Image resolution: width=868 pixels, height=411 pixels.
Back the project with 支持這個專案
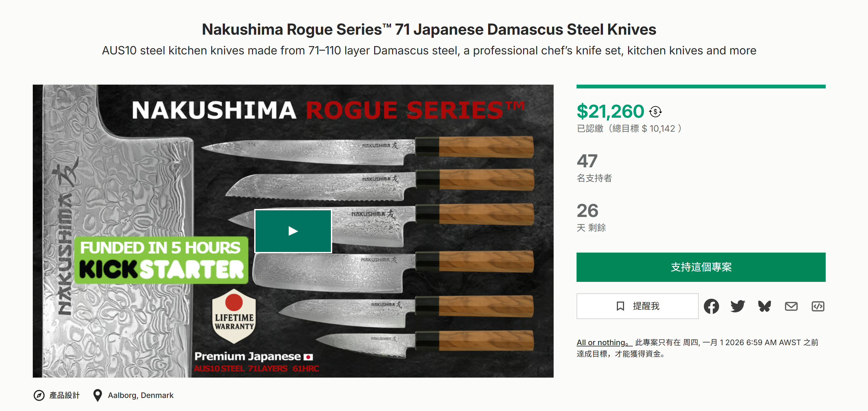click(x=701, y=267)
